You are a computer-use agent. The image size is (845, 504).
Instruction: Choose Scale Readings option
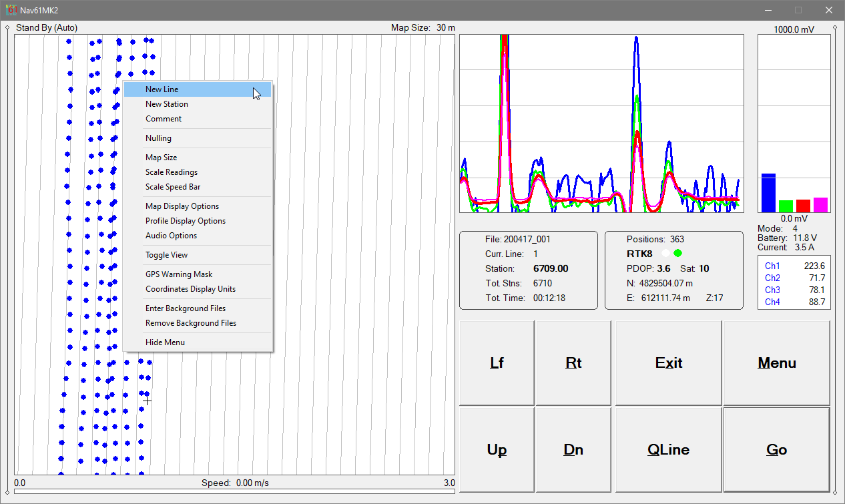click(198, 172)
